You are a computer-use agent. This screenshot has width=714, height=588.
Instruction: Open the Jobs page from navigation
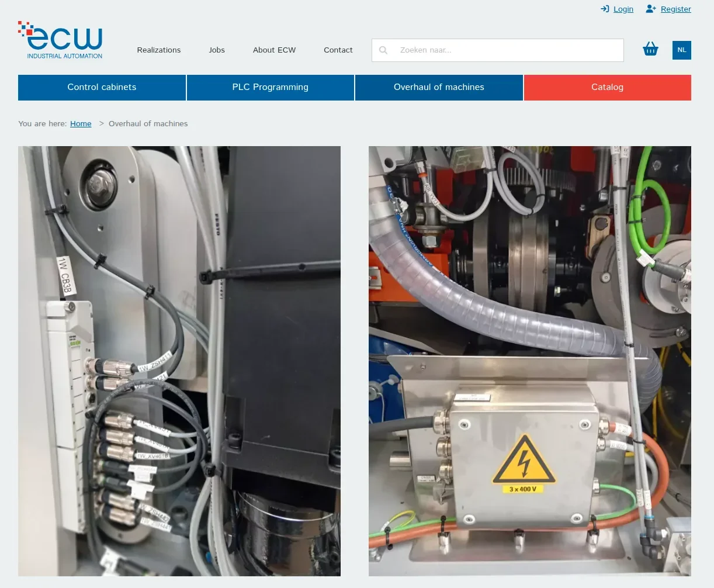pos(217,50)
